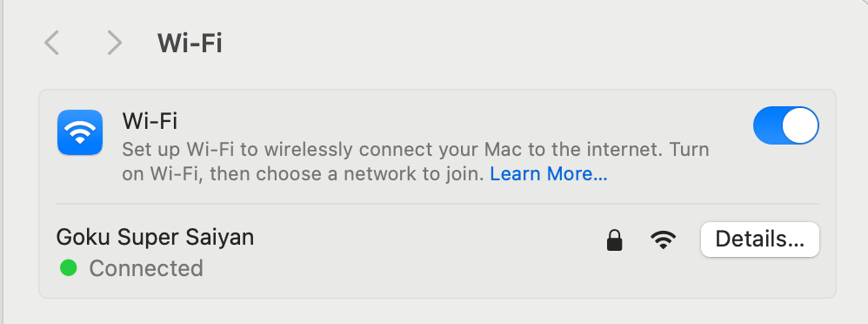Viewport: 868px width, 324px height.
Task: Click the blue filled part of Wi-Fi switch
Action: (768, 125)
